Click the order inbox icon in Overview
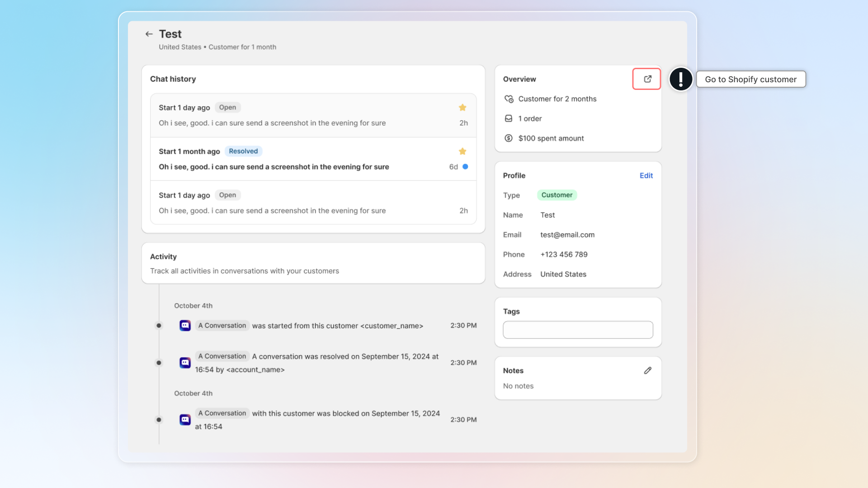This screenshot has width=868, height=488. coord(509,118)
